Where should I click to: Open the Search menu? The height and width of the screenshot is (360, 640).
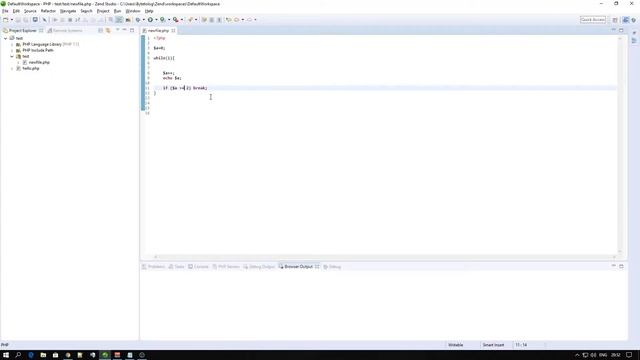click(x=86, y=11)
